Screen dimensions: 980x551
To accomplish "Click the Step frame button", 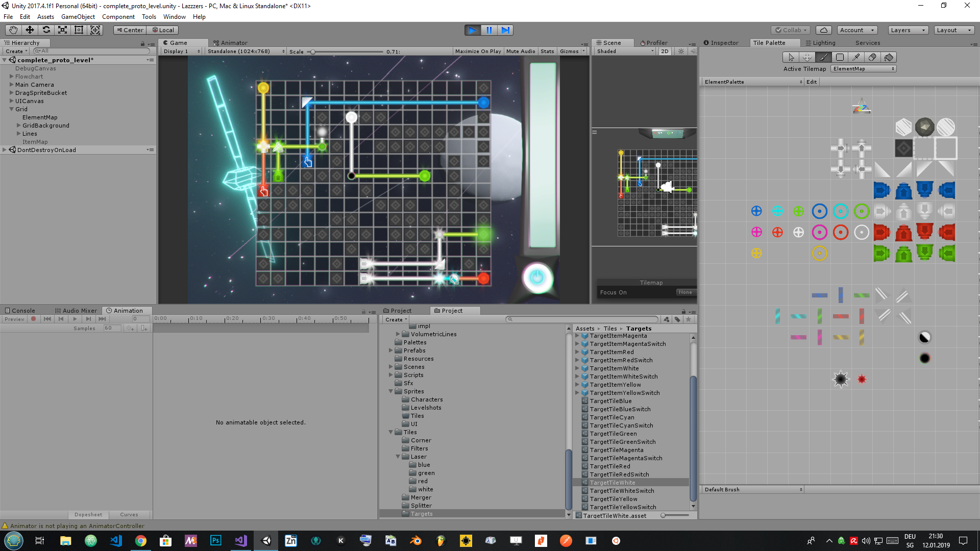I will pos(505,30).
